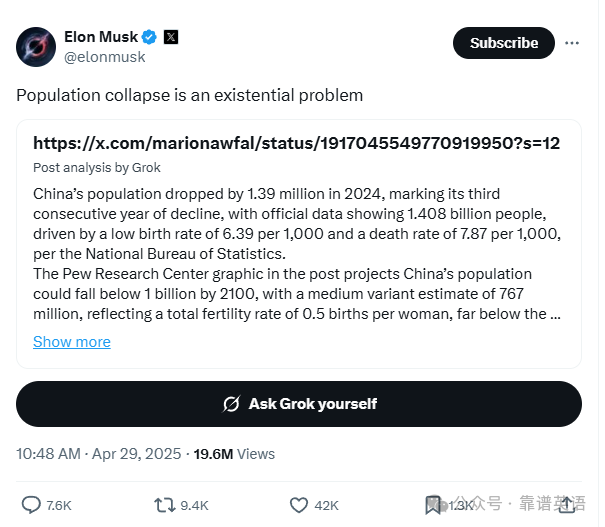Click the blue verified checkmark badge

pyautogui.click(x=149, y=37)
